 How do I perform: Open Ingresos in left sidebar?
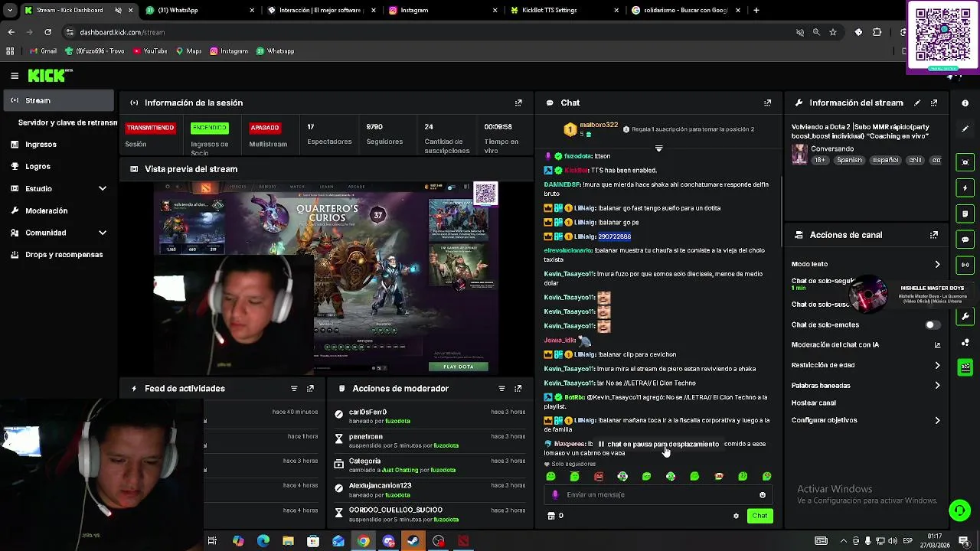[58, 144]
